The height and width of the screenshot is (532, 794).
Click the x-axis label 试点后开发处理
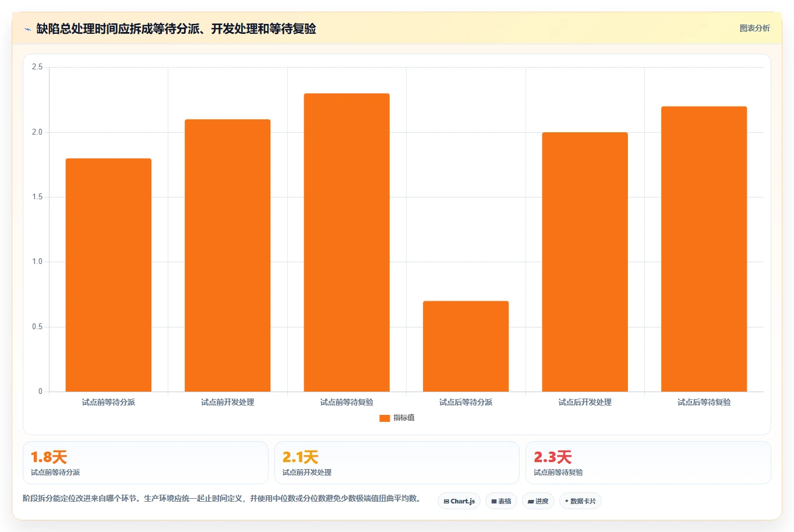tap(585, 402)
